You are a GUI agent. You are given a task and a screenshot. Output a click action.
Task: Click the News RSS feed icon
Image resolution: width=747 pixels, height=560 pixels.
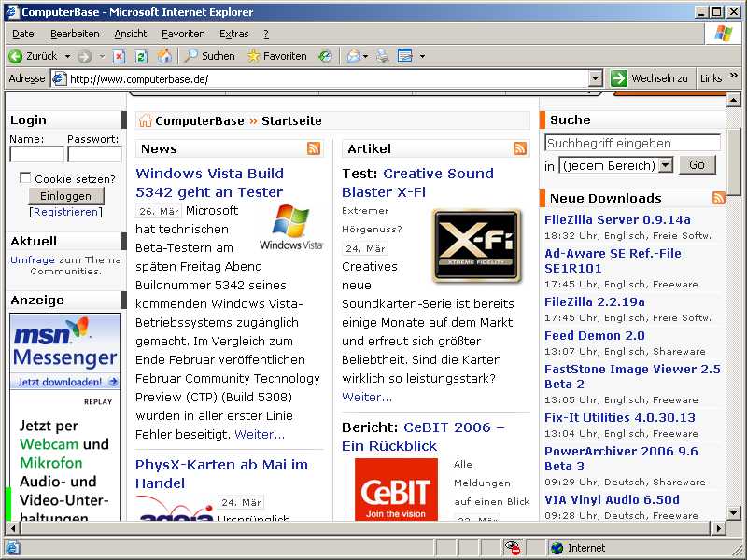pos(314,148)
